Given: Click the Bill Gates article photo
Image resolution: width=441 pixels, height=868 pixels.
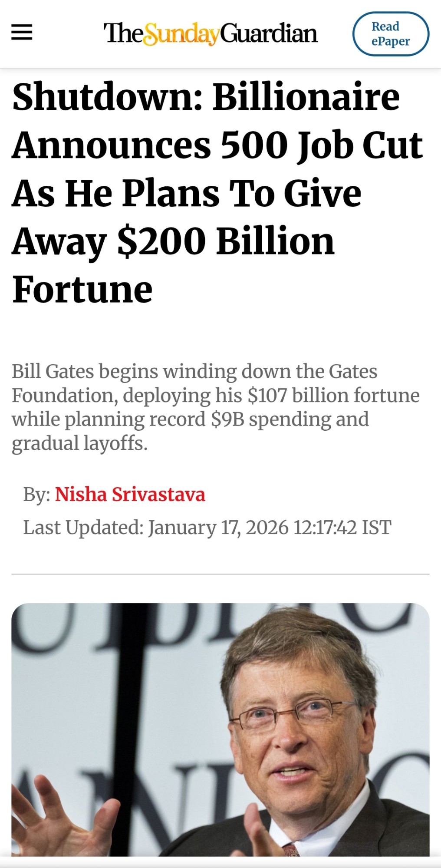Looking at the screenshot, I should (x=220, y=729).
